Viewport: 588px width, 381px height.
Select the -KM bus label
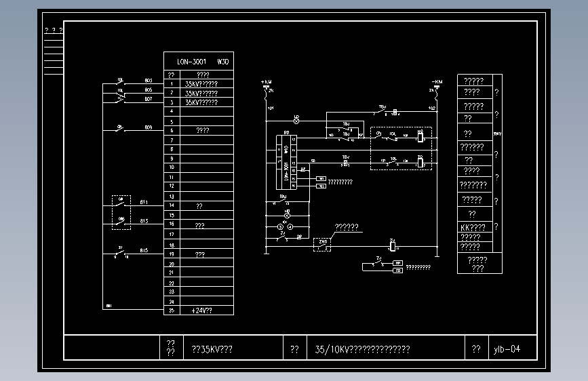click(437, 82)
